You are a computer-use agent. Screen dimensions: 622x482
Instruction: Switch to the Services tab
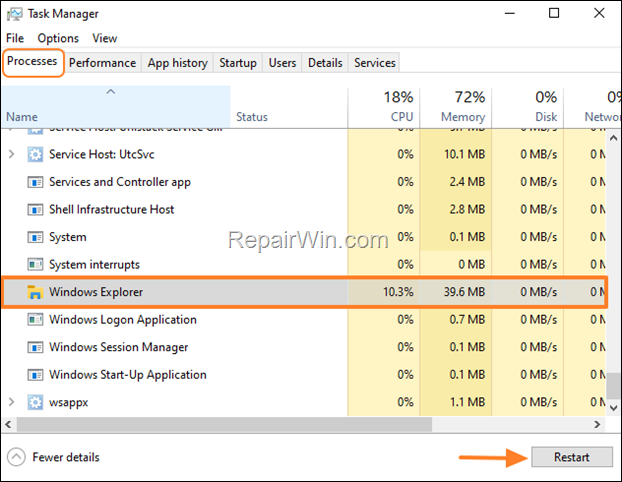click(x=375, y=63)
